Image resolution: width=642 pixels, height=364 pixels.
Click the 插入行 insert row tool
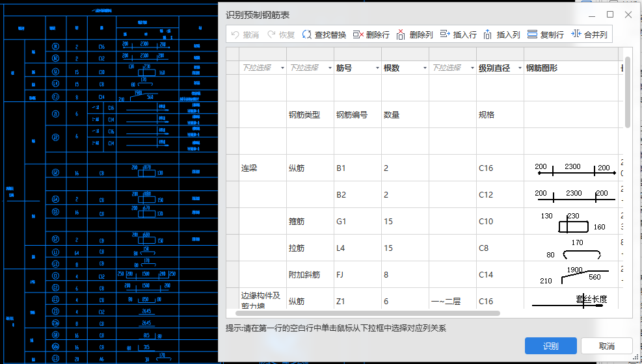pyautogui.click(x=458, y=34)
